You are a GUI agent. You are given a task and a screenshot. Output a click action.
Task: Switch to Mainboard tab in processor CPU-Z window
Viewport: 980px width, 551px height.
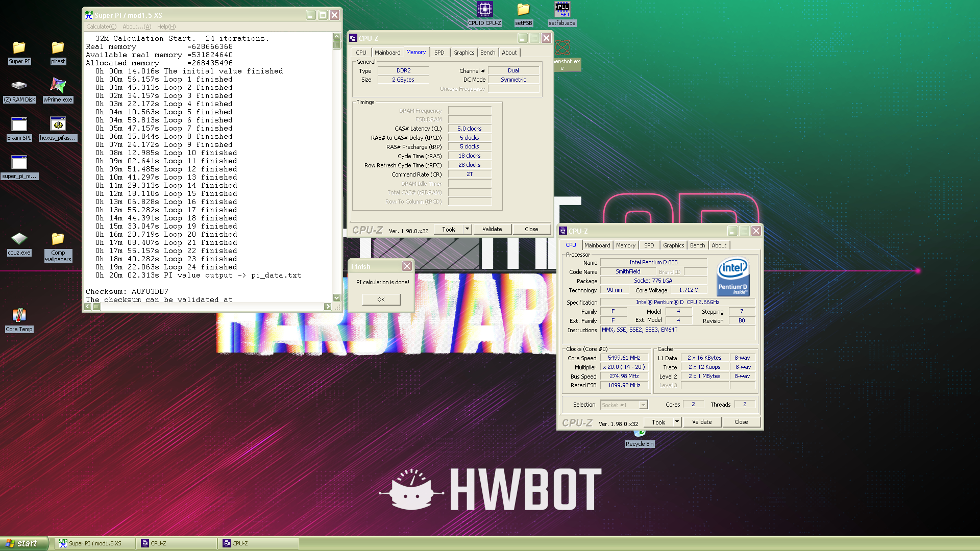(x=597, y=245)
